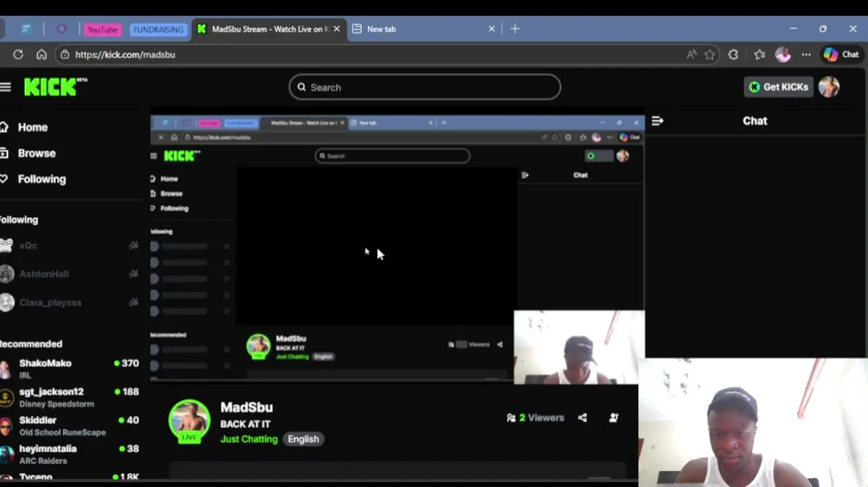Image resolution: width=868 pixels, height=487 pixels.
Task: Click the Get KICKs button
Action: click(x=778, y=87)
